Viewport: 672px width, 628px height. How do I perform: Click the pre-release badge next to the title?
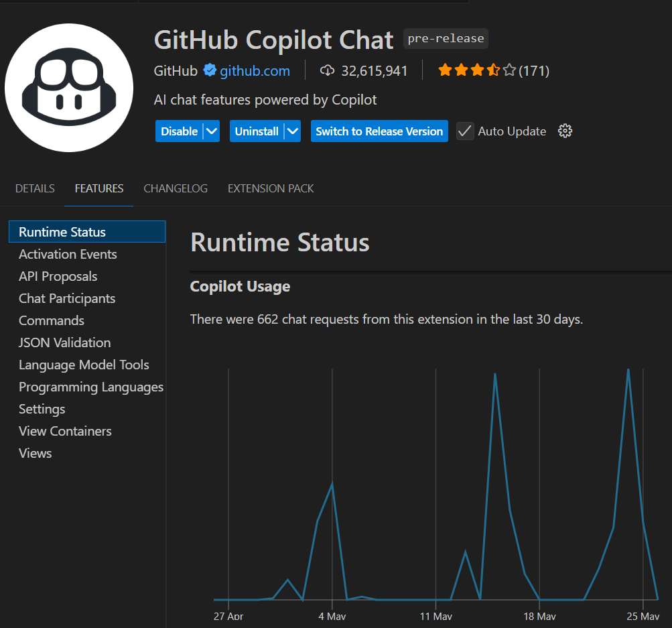coord(446,38)
